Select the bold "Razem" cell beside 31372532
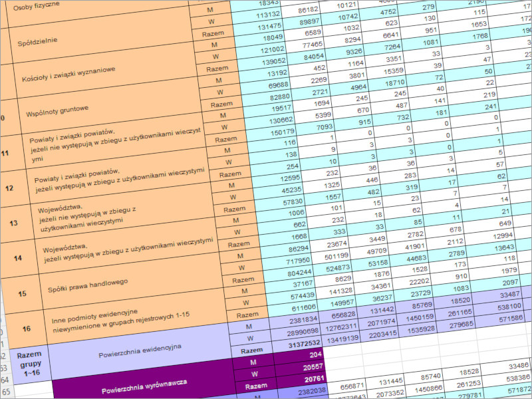The width and height of the screenshot is (532, 399). click(x=252, y=350)
